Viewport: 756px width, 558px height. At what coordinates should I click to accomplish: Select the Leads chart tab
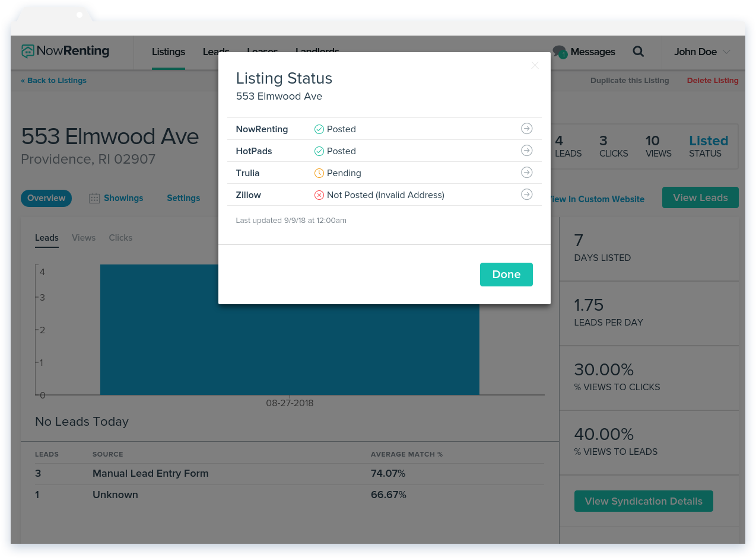pos(47,238)
